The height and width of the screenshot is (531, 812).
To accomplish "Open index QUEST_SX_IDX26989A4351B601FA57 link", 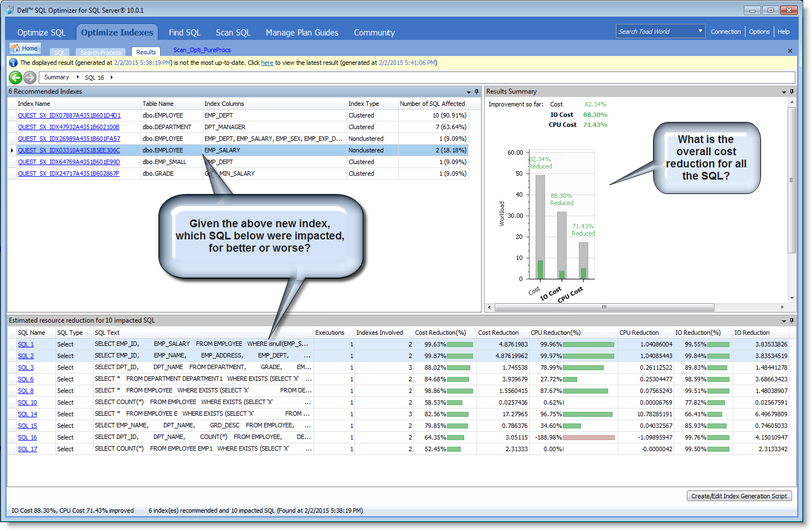I will [x=69, y=139].
